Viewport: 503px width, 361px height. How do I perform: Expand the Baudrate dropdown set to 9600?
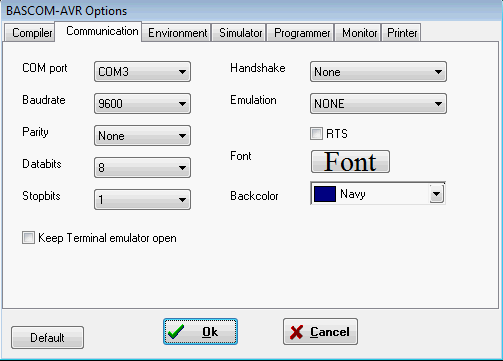click(142, 103)
